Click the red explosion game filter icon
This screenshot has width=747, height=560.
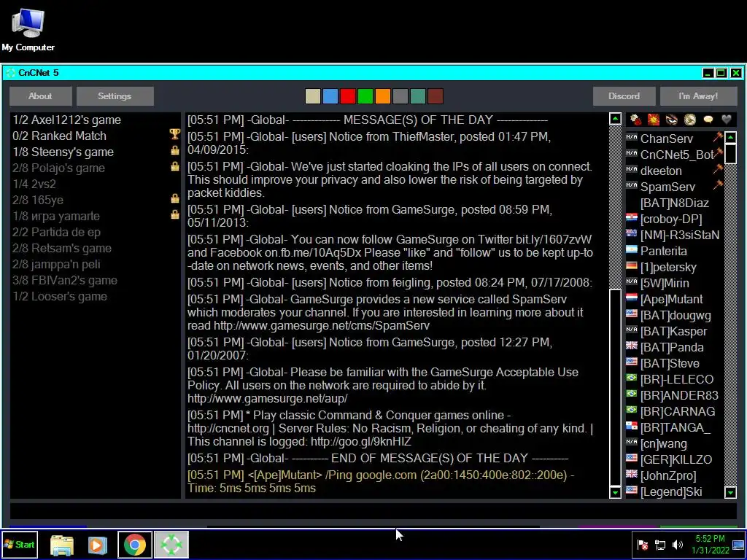pyautogui.click(x=653, y=119)
